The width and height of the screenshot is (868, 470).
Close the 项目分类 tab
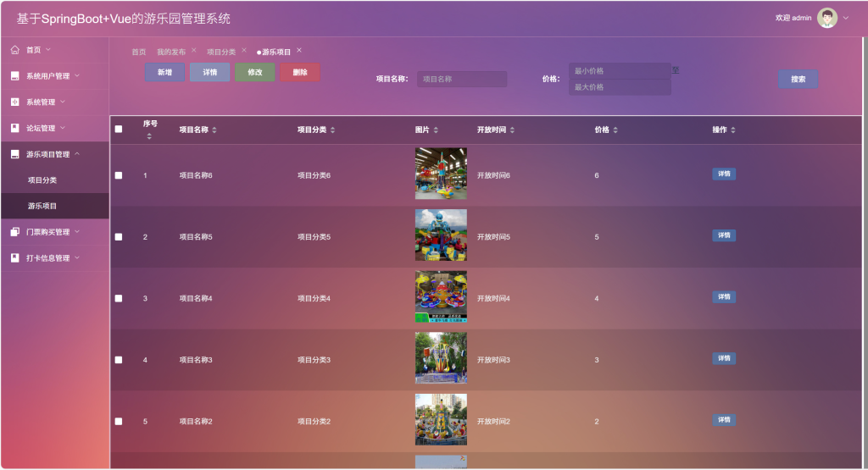[x=243, y=50]
